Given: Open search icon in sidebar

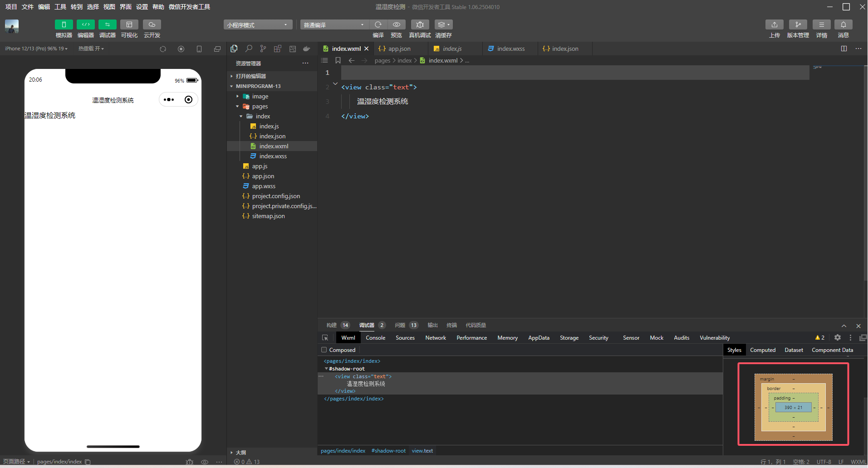Looking at the screenshot, I should 249,49.
